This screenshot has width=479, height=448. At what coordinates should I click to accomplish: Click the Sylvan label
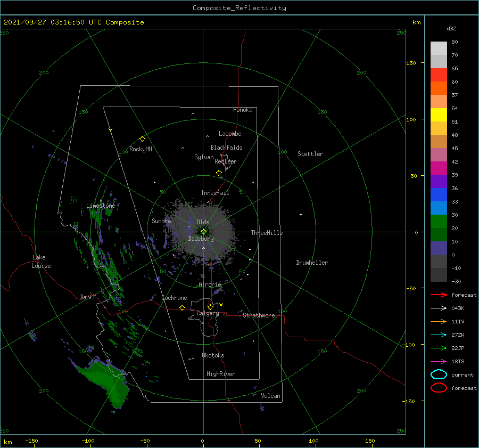(204, 157)
